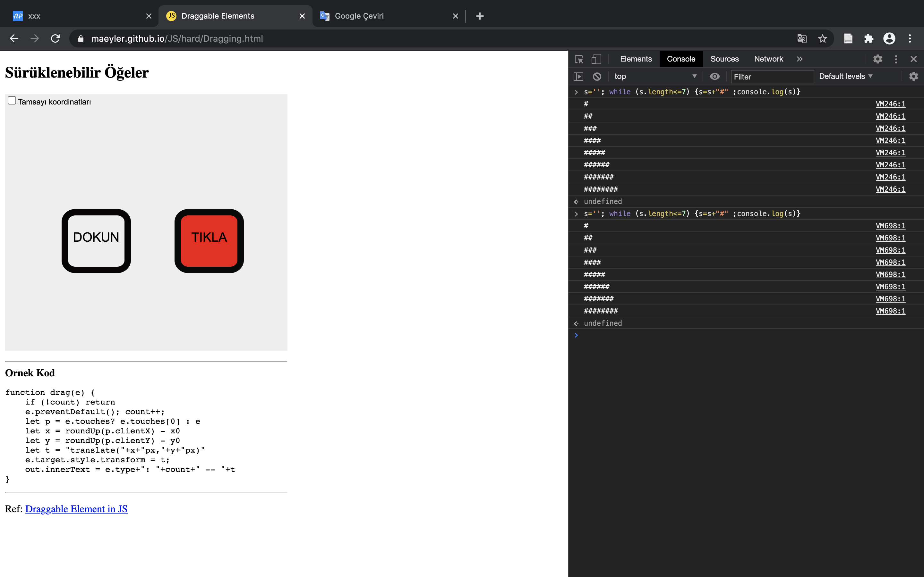The image size is (924, 577).
Task: Focus the console Filter field
Action: click(772, 77)
